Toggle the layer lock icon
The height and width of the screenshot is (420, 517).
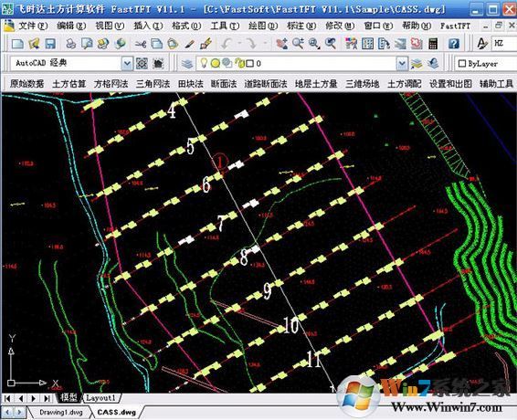(239, 63)
